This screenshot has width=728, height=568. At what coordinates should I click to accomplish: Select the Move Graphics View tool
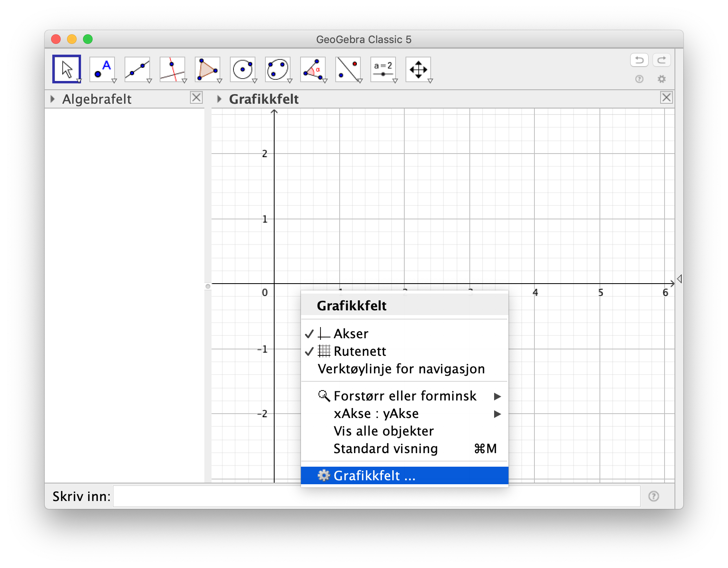tap(418, 69)
